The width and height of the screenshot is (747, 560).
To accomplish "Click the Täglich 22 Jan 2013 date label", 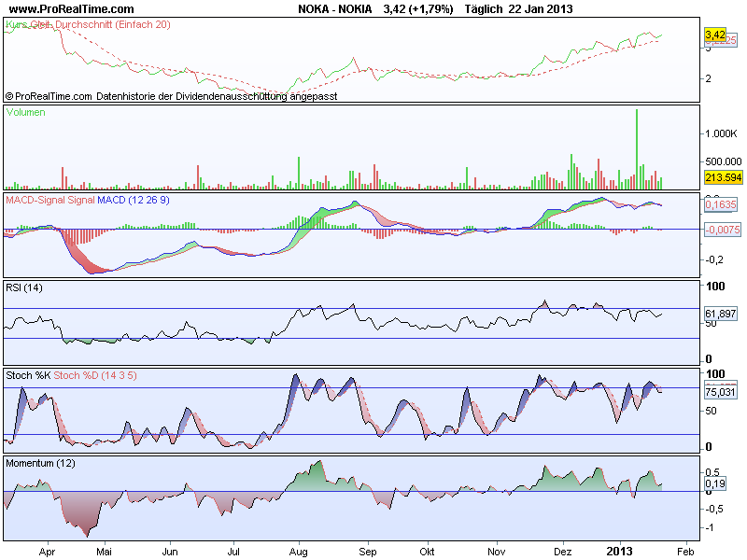I will click(x=518, y=9).
